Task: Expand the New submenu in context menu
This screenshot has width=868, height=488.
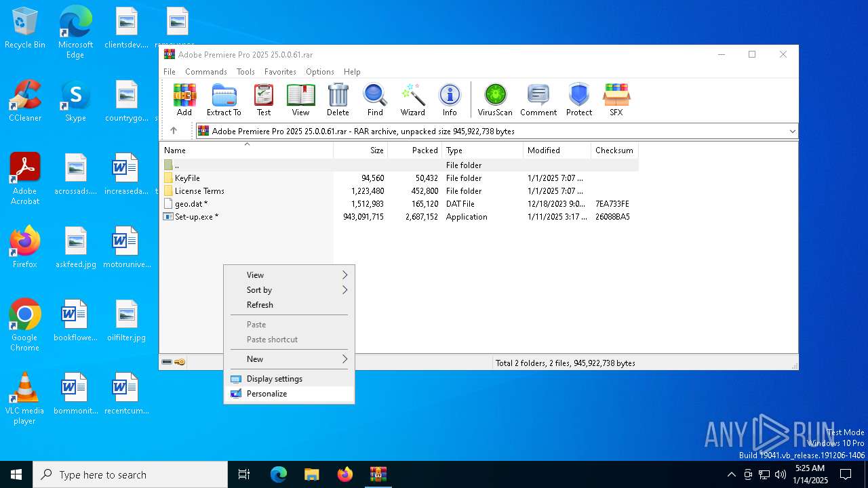Action: coord(289,359)
